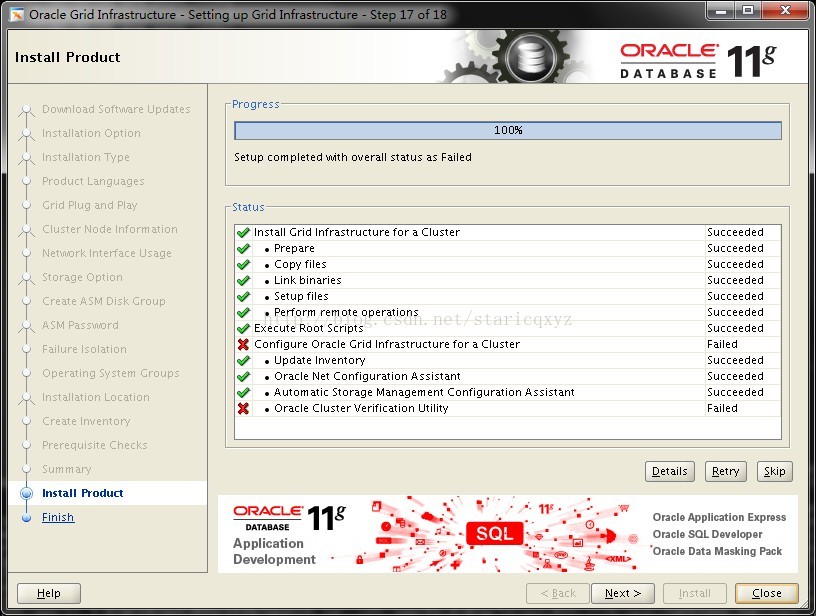Click Operating System Groups step
The height and width of the screenshot is (616, 816).
110,373
